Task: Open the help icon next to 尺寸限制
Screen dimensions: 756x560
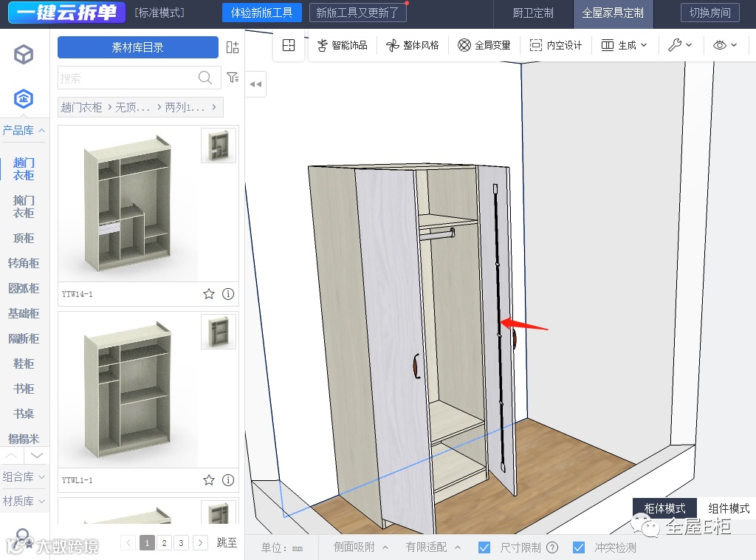Action: [x=552, y=547]
